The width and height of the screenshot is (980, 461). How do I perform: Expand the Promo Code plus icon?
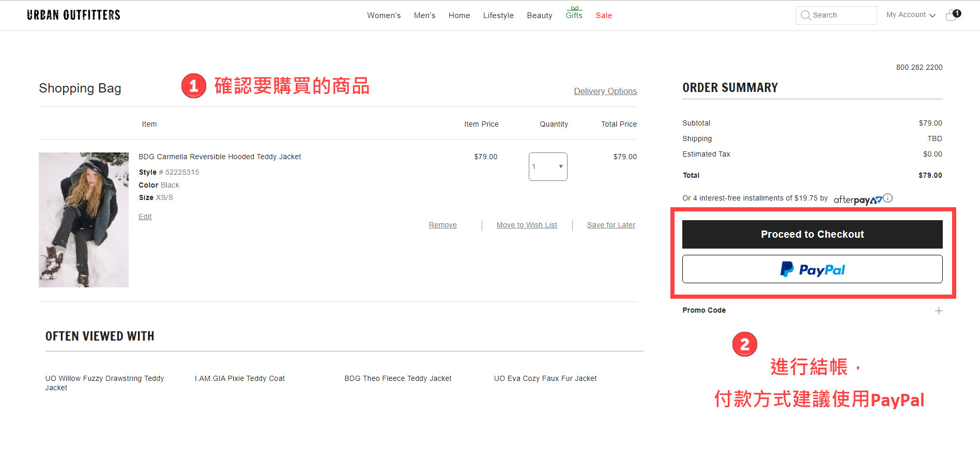click(939, 311)
